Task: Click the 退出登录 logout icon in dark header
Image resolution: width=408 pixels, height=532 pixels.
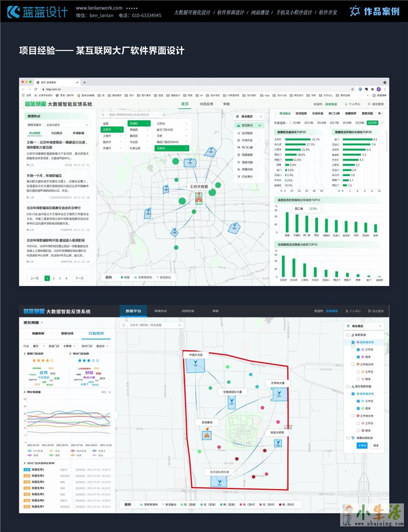Action: [369, 311]
